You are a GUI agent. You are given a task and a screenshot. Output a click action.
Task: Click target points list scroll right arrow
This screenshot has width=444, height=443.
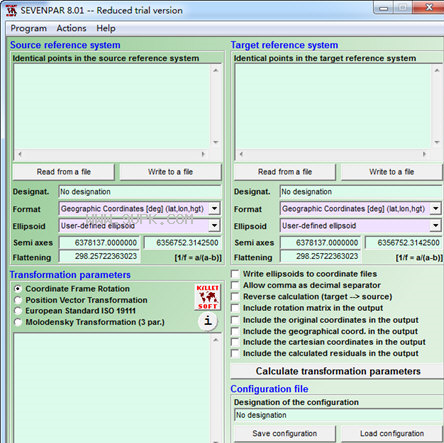tap(424, 154)
